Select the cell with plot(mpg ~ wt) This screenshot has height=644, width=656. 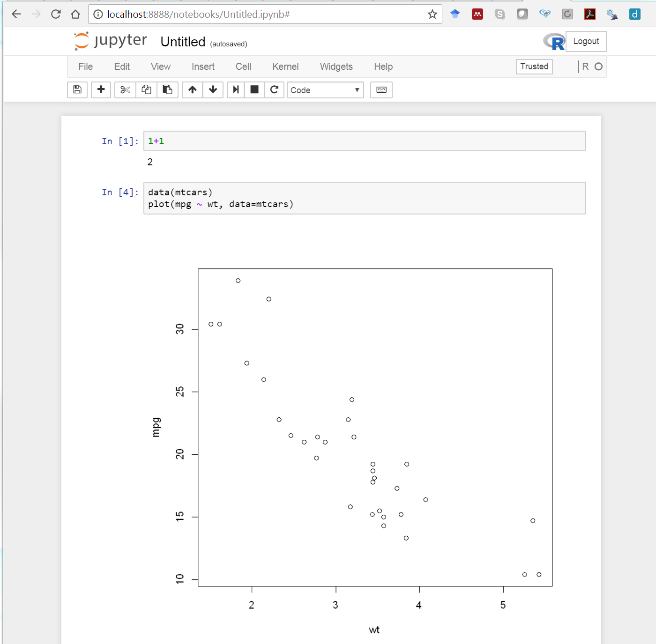click(x=365, y=198)
